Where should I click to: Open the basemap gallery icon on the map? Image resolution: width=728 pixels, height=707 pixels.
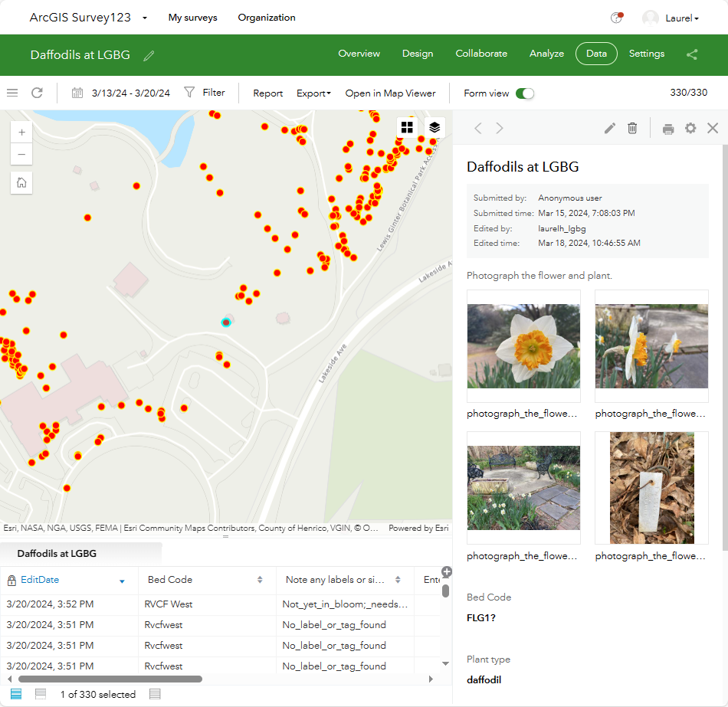pyautogui.click(x=407, y=127)
